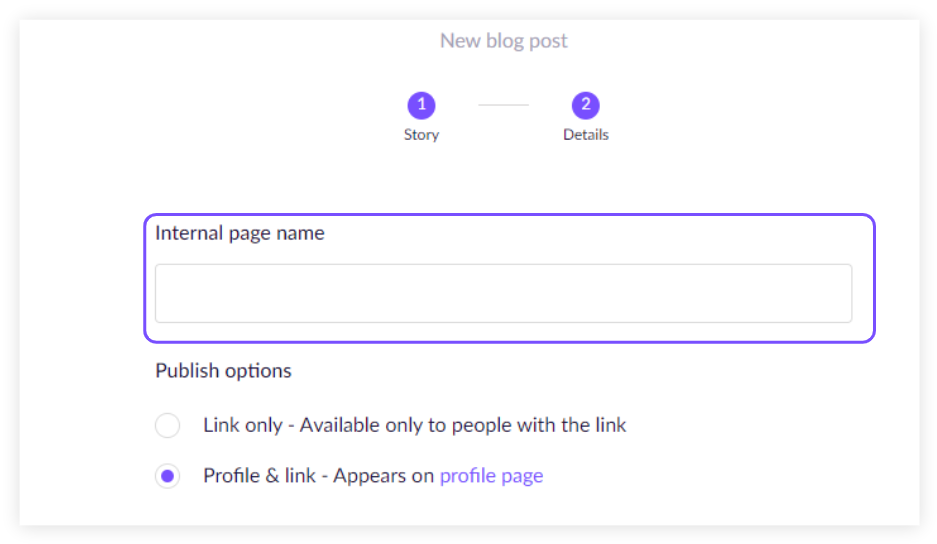This screenshot has width=937, height=544.
Task: Click the 'Profile & link' option text
Action: pos(259,476)
